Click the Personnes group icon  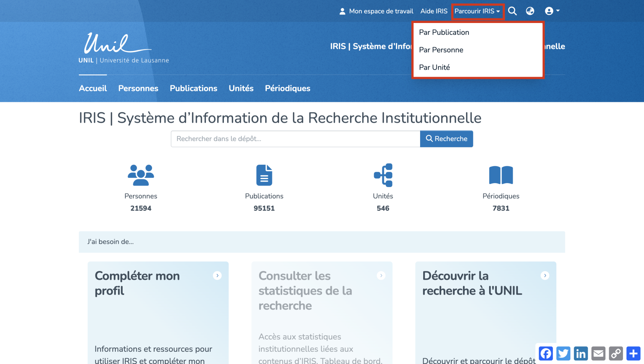(x=141, y=175)
